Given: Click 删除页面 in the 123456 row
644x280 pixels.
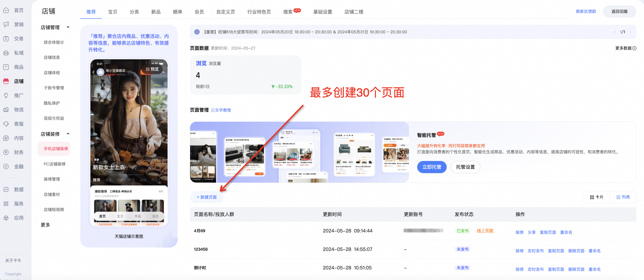Looking at the screenshot, I should 576,251.
